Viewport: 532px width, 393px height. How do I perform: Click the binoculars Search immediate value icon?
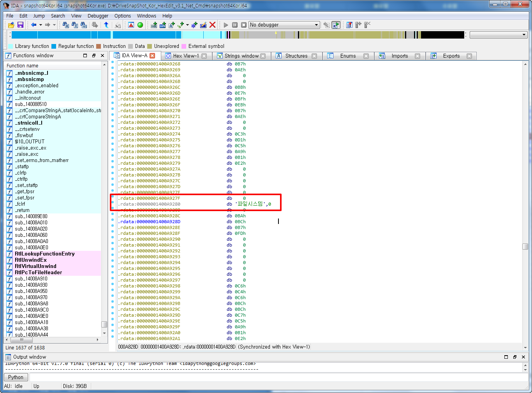click(x=66, y=25)
